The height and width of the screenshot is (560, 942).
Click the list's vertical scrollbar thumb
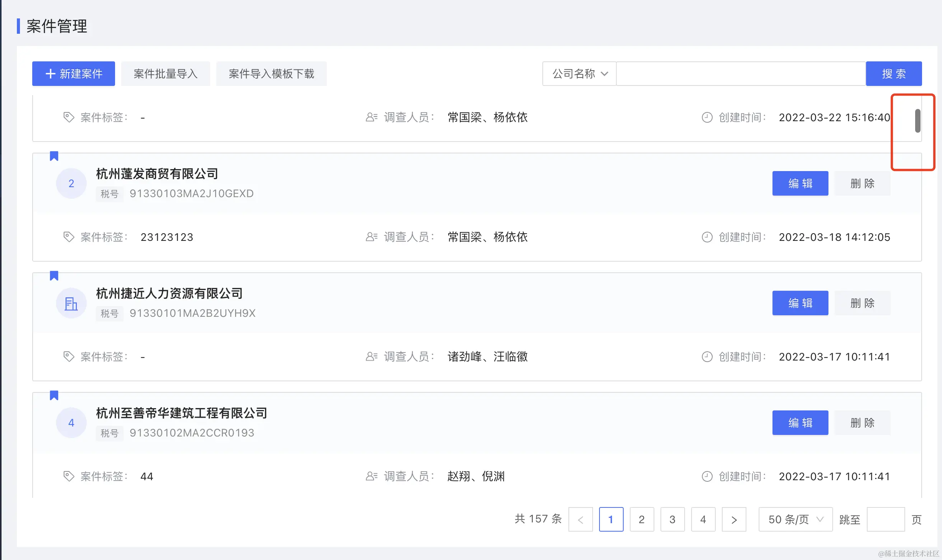point(917,121)
